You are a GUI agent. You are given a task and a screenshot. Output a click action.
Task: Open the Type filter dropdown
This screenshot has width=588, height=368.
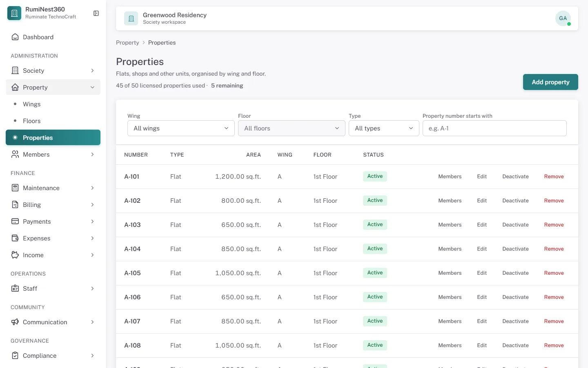coord(384,128)
